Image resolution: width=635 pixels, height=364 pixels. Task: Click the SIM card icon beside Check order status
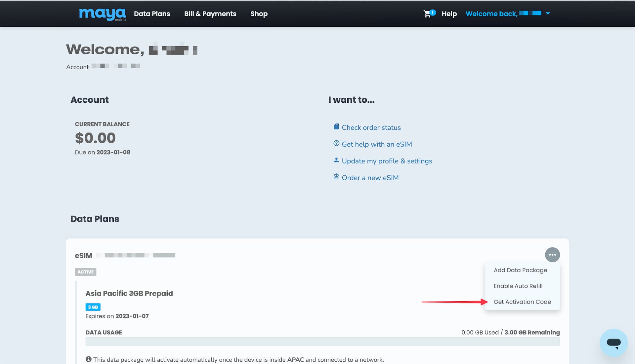(336, 127)
